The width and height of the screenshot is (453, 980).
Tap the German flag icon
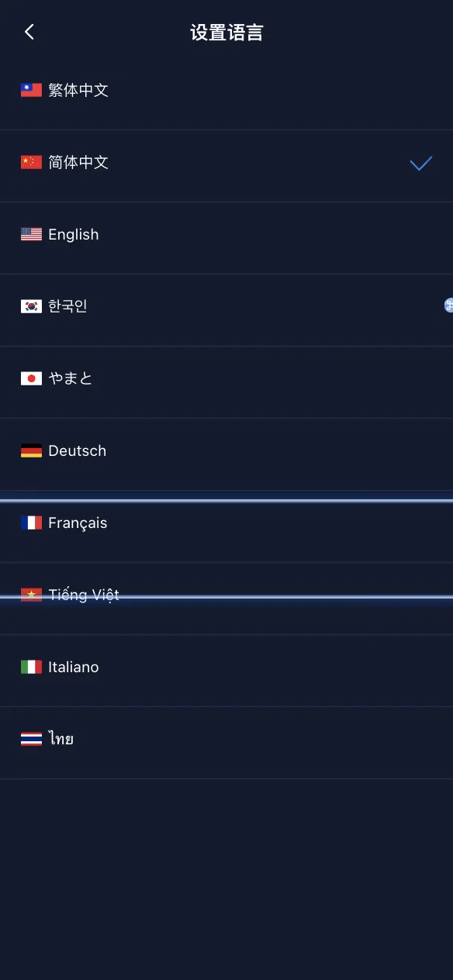pos(31,450)
